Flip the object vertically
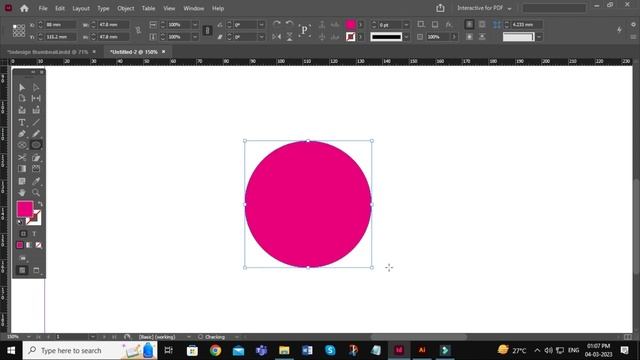 pyautogui.click(x=289, y=37)
